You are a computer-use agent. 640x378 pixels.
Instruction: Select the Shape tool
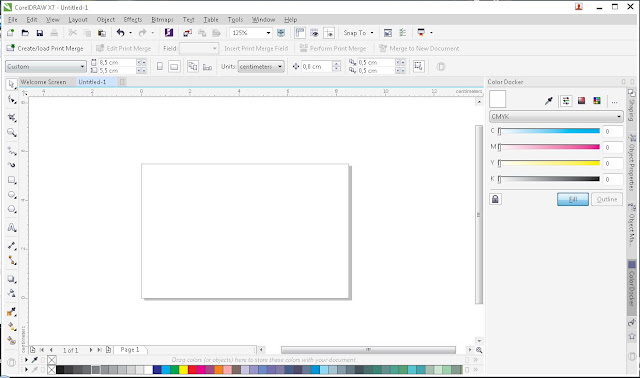12,100
